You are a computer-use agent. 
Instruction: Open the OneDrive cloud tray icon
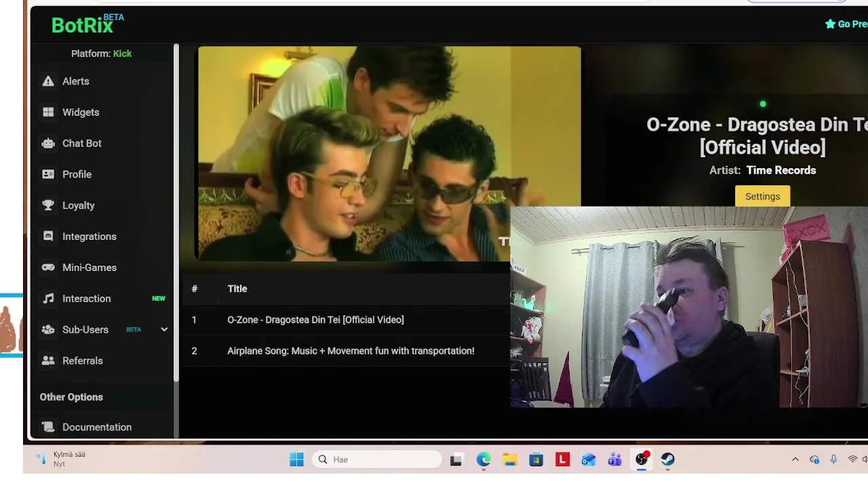click(x=814, y=460)
